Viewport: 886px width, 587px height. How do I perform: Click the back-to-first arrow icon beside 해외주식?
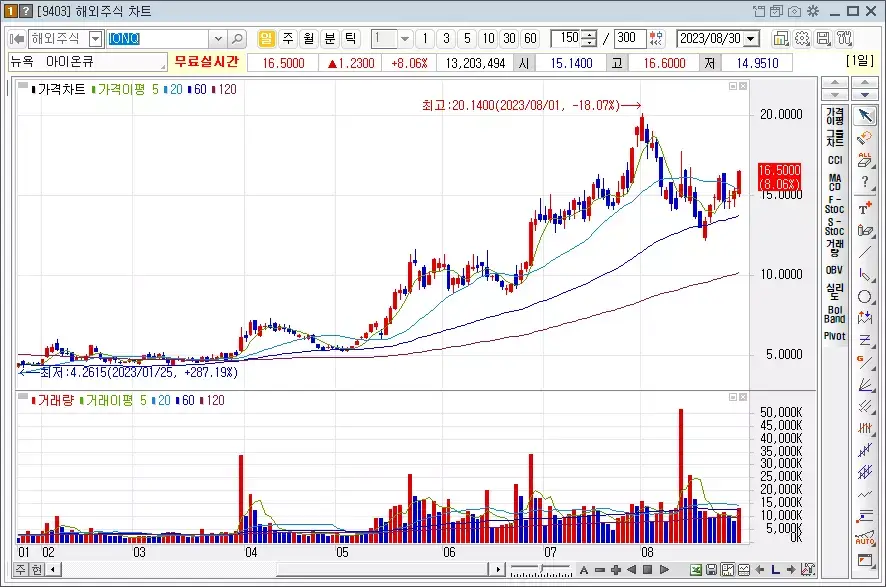point(17,39)
